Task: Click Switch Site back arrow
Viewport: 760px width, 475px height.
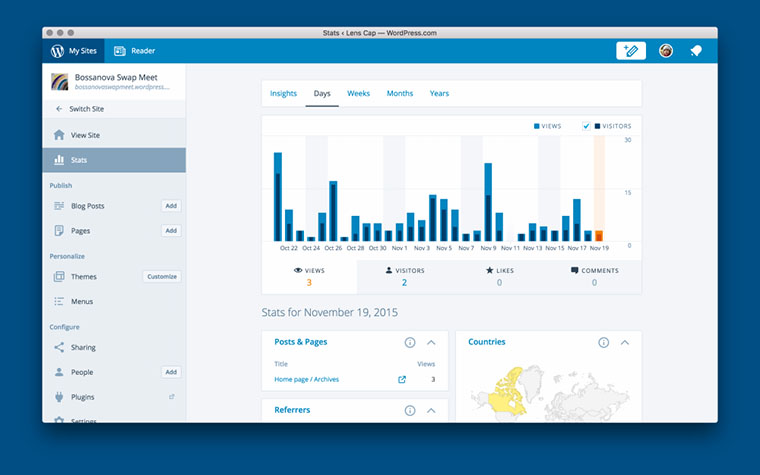Action: click(59, 109)
